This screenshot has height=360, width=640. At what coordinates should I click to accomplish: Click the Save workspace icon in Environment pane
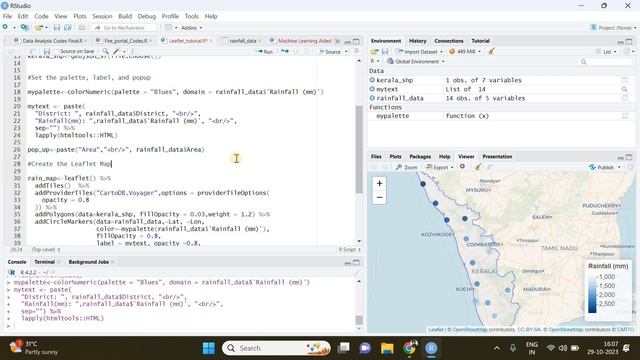click(384, 51)
